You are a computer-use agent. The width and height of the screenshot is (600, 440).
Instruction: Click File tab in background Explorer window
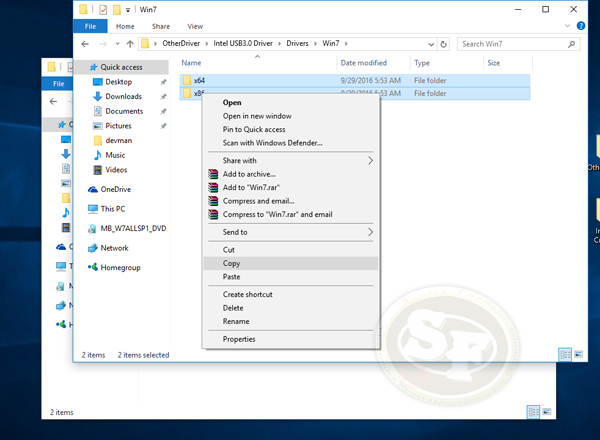click(58, 83)
